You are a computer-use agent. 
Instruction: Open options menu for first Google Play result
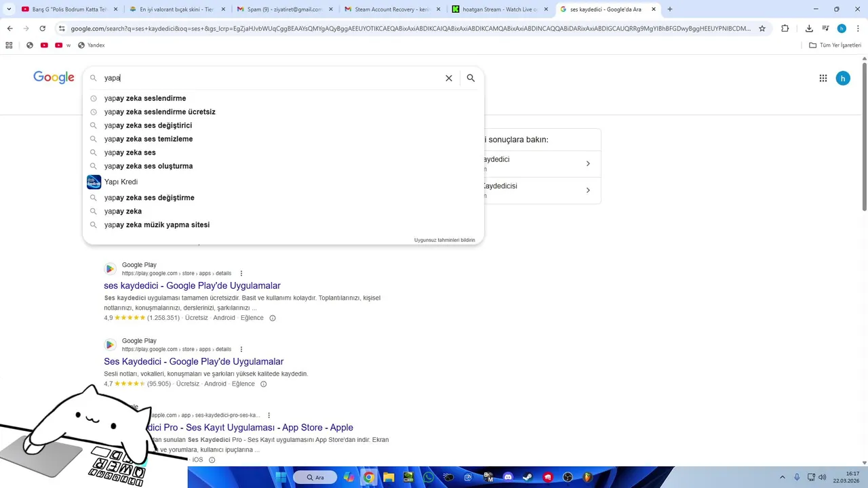[x=241, y=274]
